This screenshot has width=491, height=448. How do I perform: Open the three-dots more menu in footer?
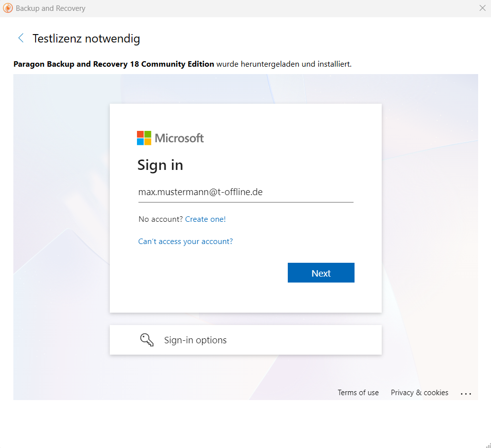466,394
